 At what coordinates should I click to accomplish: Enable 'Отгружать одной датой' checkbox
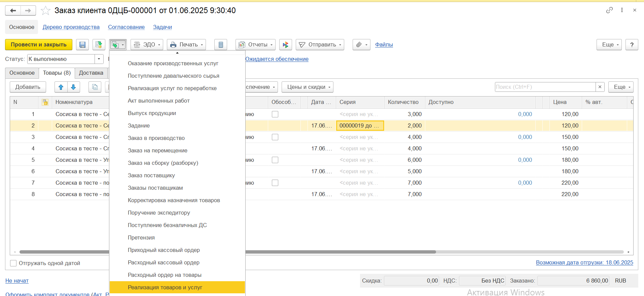(13, 263)
